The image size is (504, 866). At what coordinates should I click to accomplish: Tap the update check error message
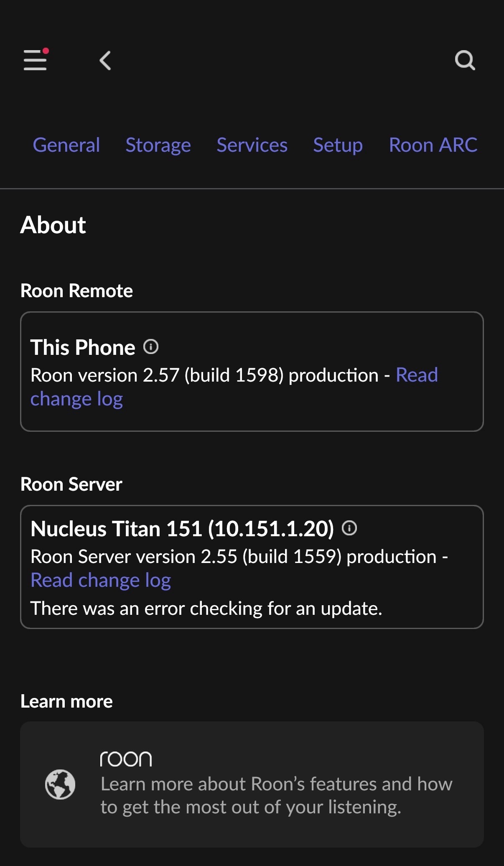click(206, 609)
